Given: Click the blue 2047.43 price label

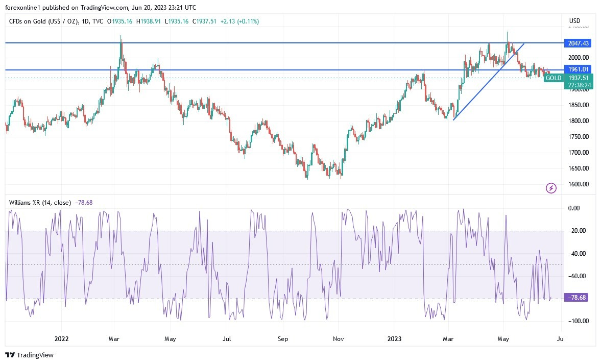Looking at the screenshot, I should click(x=577, y=43).
